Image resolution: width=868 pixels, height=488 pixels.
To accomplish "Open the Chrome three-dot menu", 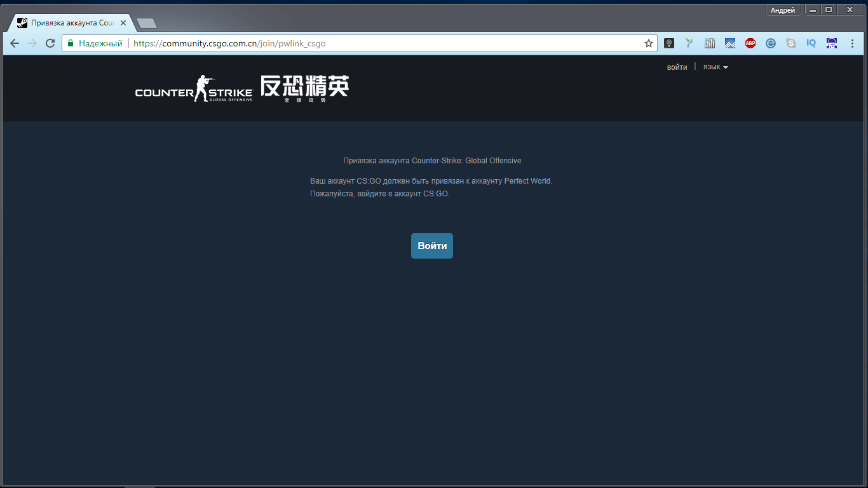I will 852,43.
